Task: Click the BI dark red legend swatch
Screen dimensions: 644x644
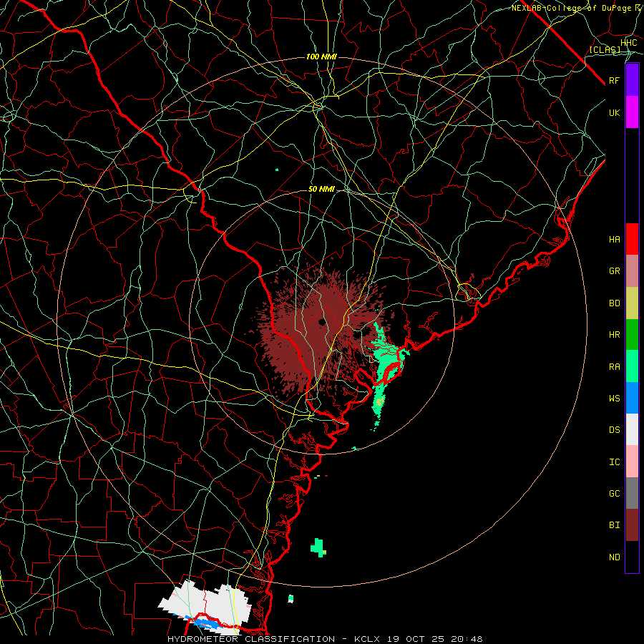Action: pyautogui.click(x=632, y=525)
